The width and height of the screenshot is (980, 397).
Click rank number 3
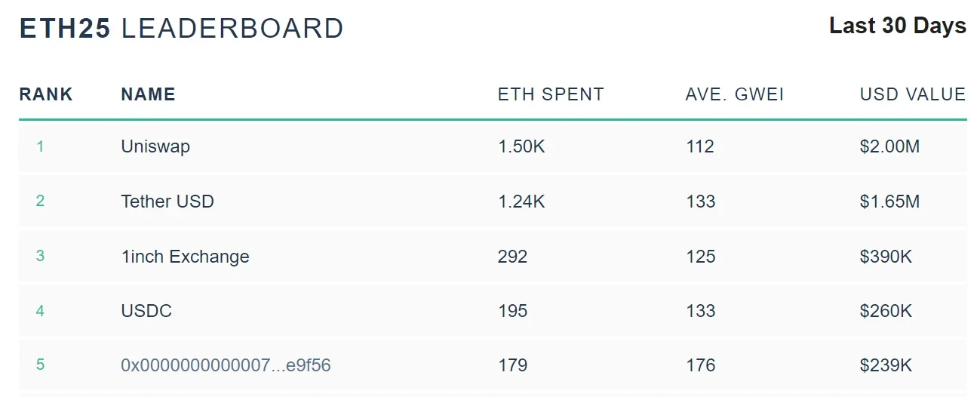40,257
